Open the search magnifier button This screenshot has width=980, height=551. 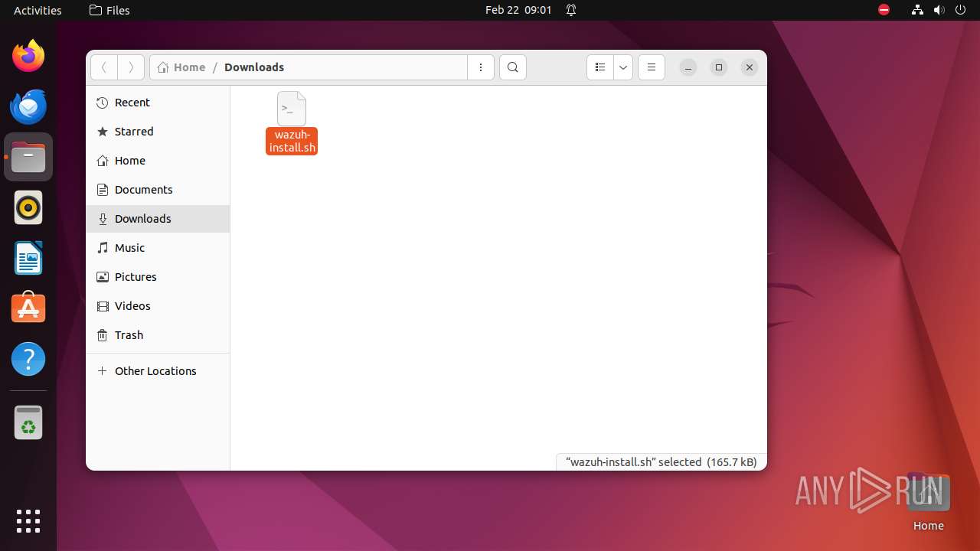[513, 67]
